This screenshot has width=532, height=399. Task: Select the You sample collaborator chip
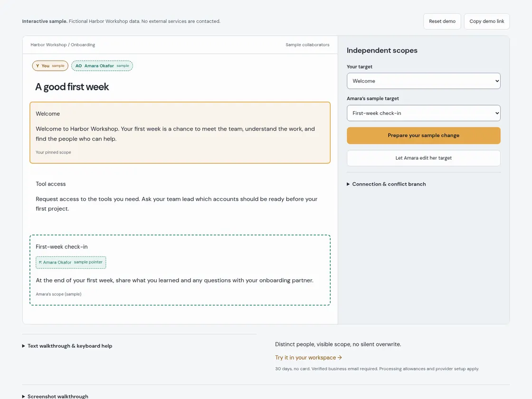(x=50, y=66)
